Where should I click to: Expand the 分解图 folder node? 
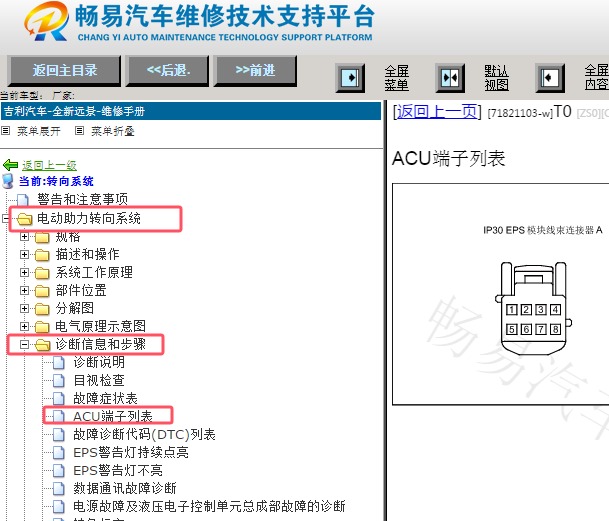click(24, 308)
